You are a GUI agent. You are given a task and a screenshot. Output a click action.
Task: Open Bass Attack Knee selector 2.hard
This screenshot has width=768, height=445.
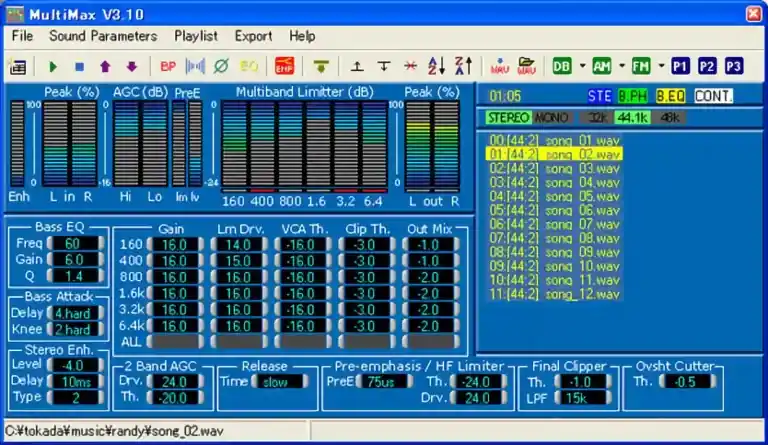[x=75, y=329]
